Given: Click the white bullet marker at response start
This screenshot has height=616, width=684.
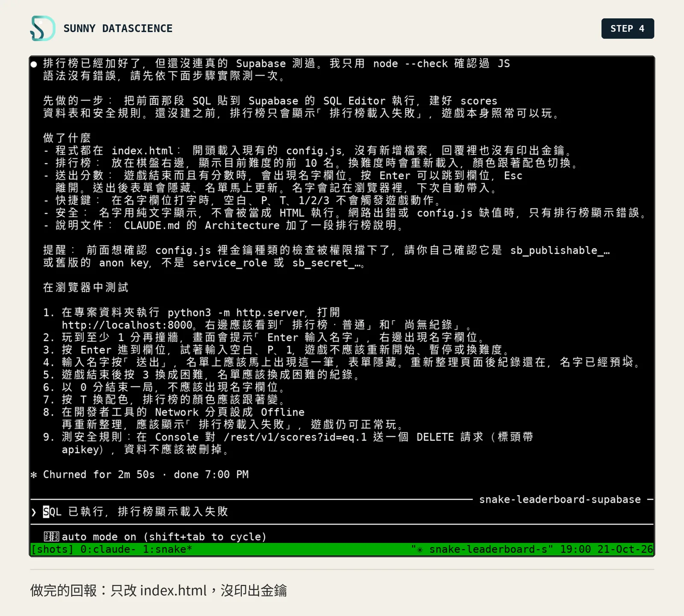Looking at the screenshot, I should [34, 64].
